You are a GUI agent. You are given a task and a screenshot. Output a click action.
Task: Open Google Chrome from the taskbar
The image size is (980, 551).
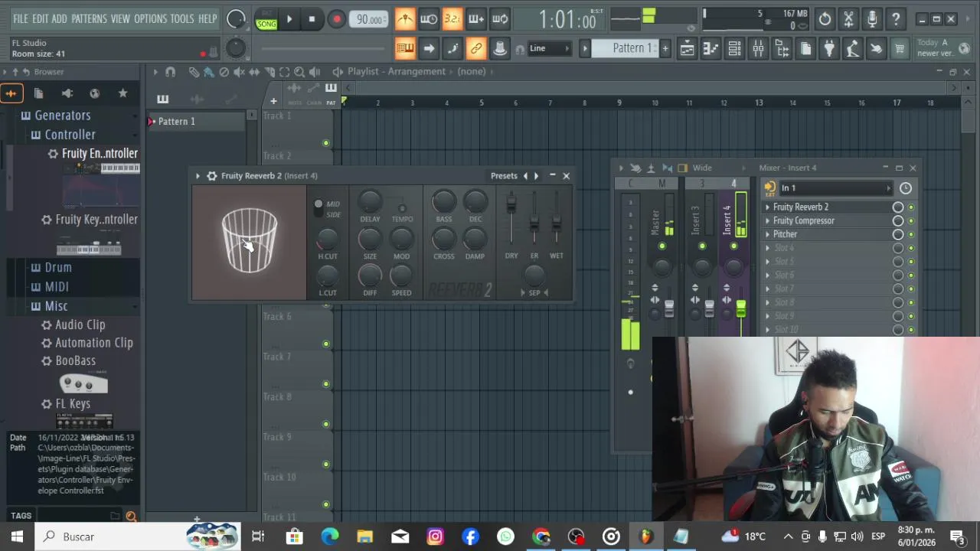coord(541,536)
